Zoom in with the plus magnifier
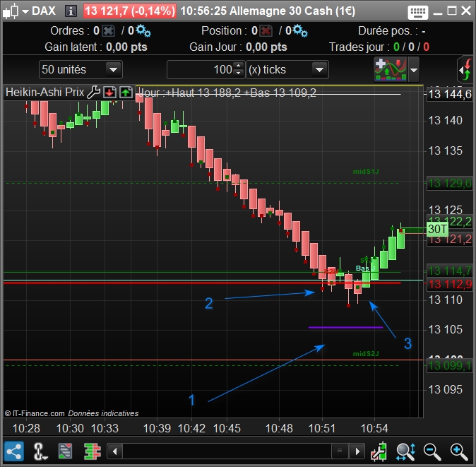The image size is (476, 467). (x=459, y=451)
